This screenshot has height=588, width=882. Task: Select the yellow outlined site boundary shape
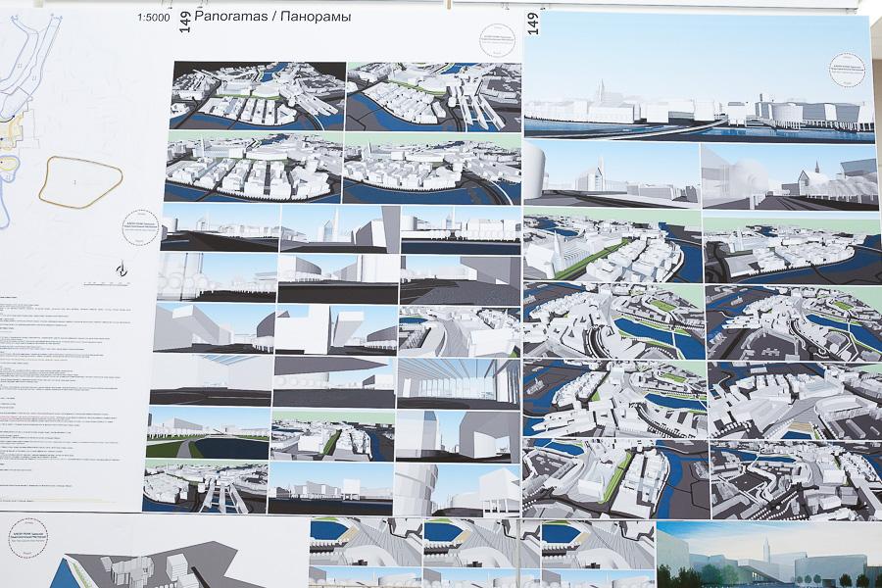coord(79,180)
